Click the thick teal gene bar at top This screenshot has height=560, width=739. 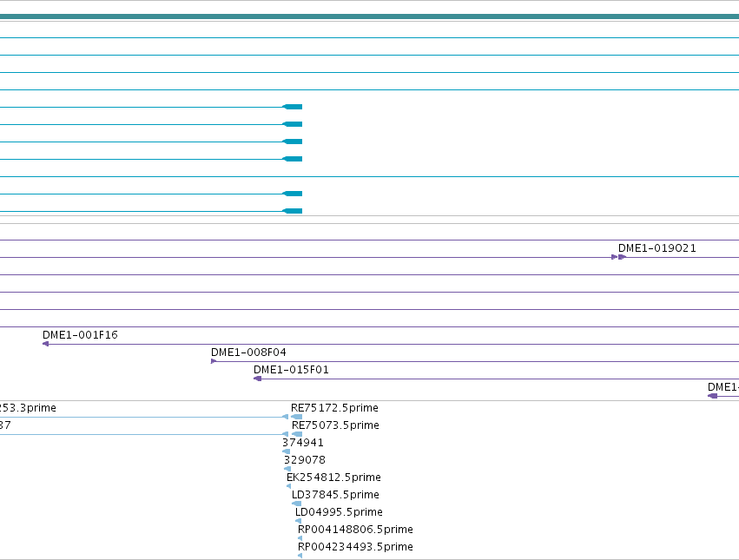[x=370, y=16]
